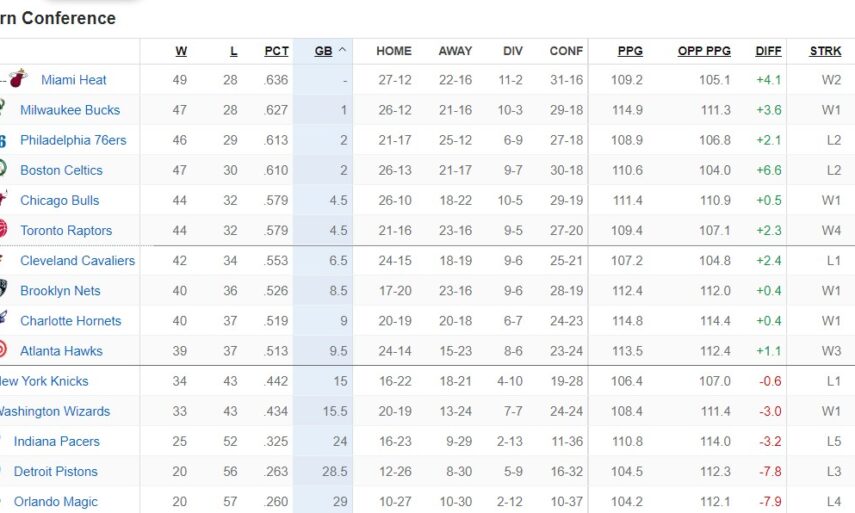Sort the table by PPG header
The width and height of the screenshot is (855, 513).
click(x=630, y=51)
